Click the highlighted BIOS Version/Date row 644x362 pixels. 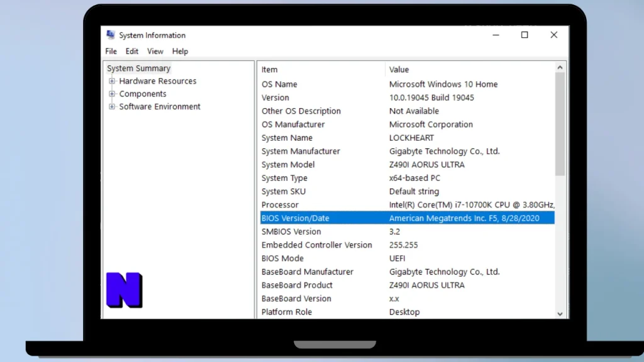click(x=407, y=218)
